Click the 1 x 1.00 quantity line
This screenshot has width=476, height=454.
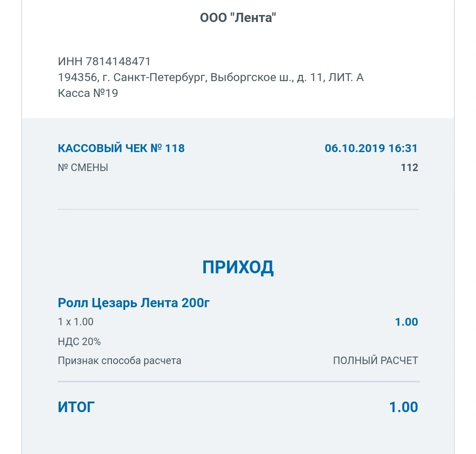(76, 322)
